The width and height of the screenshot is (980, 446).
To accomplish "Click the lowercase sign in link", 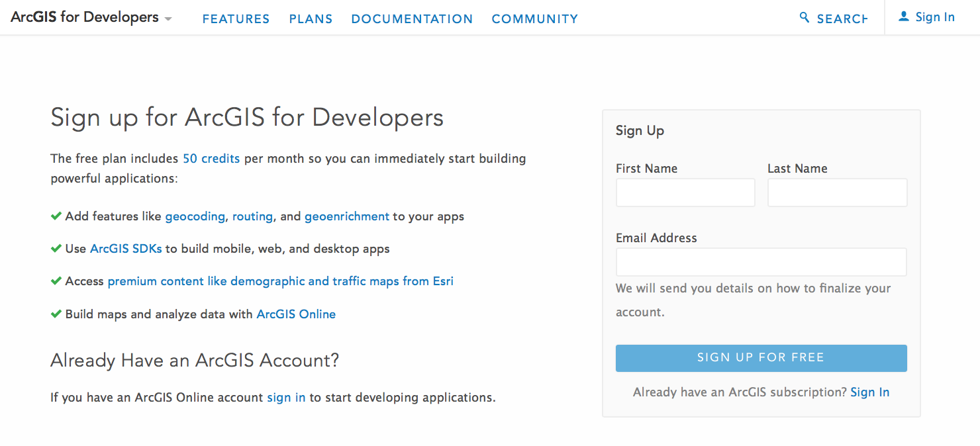I will pyautogui.click(x=286, y=398).
